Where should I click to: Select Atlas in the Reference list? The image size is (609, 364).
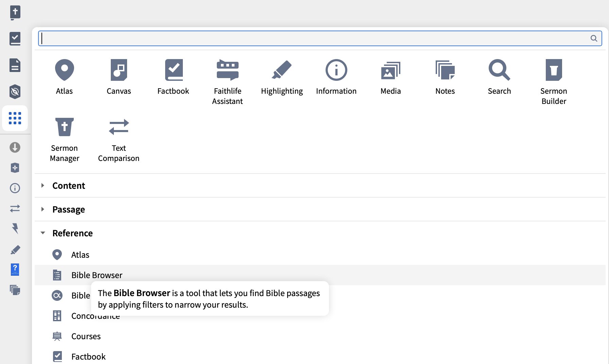pyautogui.click(x=320, y=255)
